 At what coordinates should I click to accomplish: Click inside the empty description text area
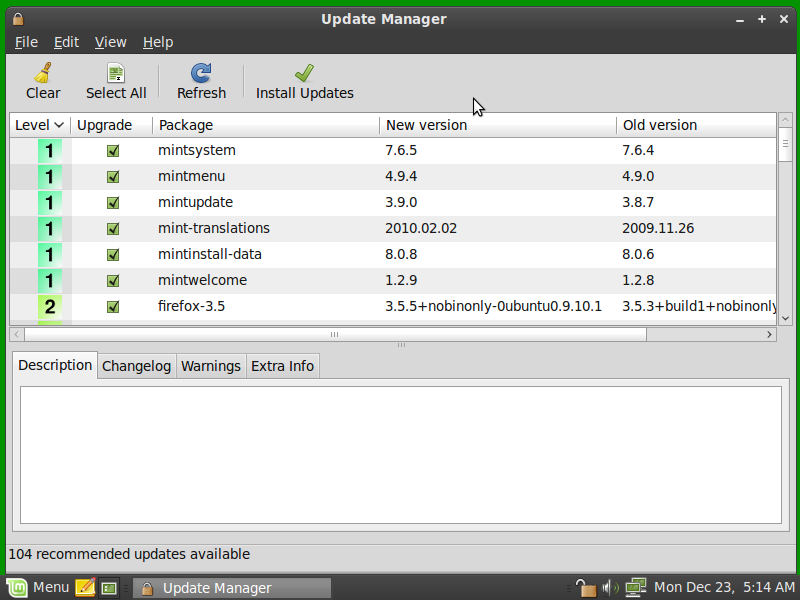(x=401, y=455)
